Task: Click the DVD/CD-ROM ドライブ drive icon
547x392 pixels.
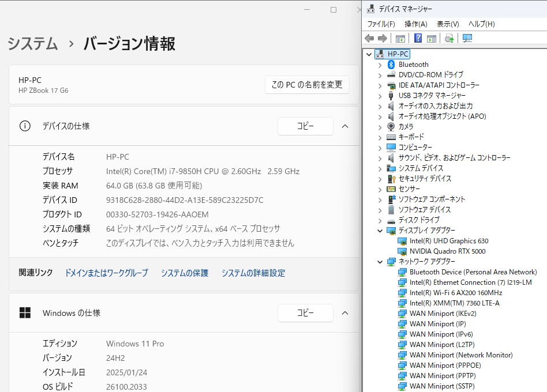Action: point(391,74)
